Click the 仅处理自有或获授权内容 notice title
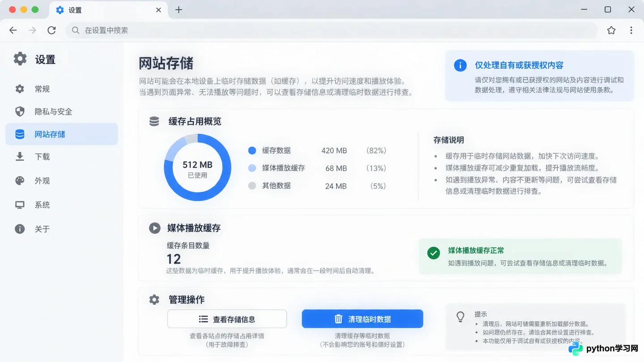This screenshot has height=362, width=644. [519, 65]
